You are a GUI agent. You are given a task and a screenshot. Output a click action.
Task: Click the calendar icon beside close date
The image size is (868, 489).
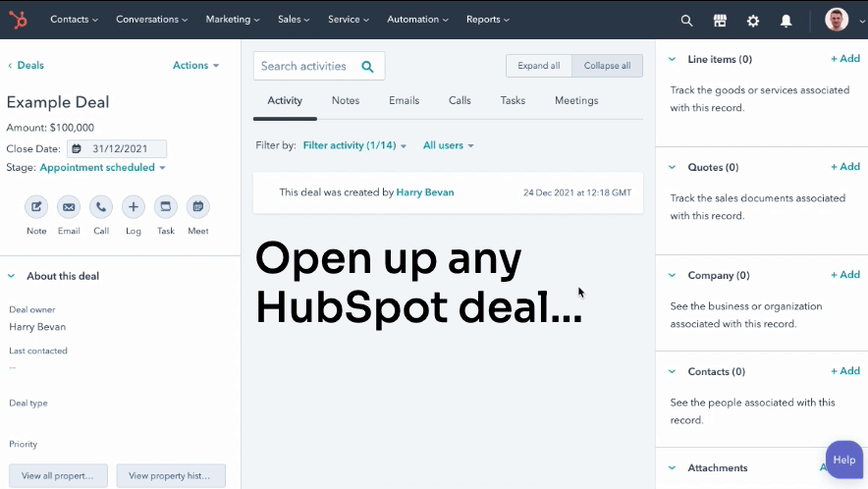coord(77,148)
